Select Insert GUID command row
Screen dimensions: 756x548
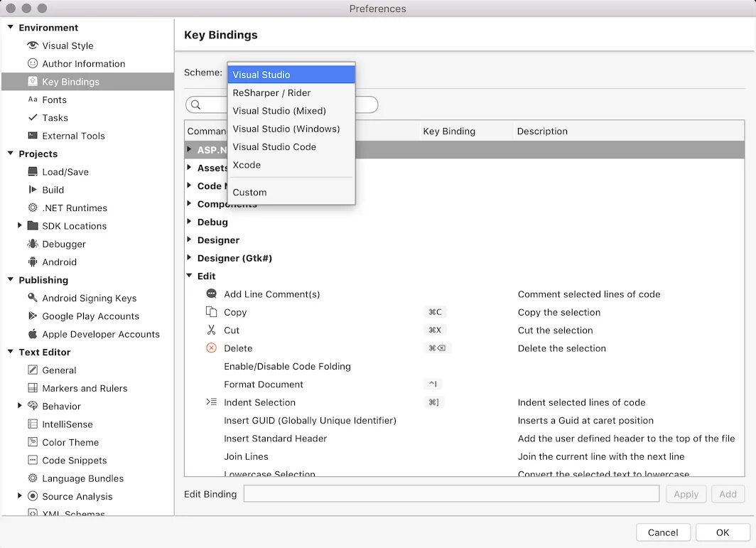(465, 420)
